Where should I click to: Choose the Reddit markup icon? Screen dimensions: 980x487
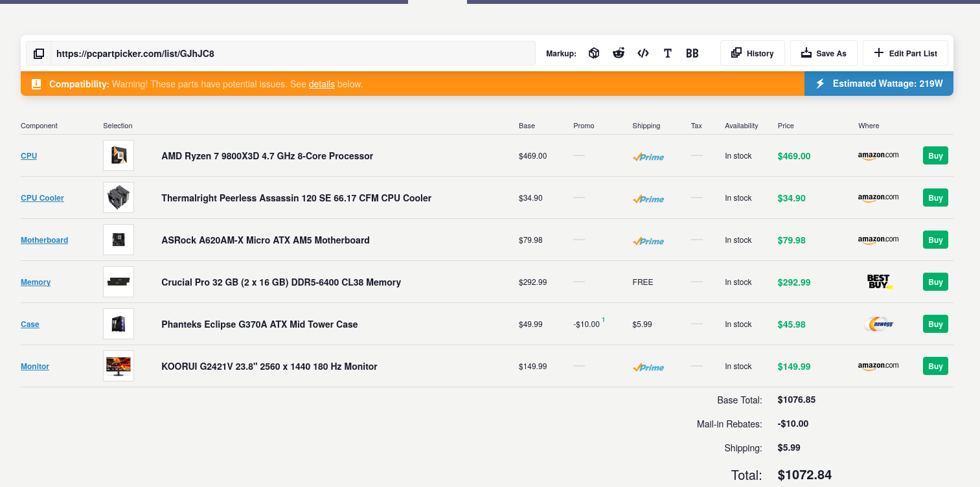click(x=619, y=54)
